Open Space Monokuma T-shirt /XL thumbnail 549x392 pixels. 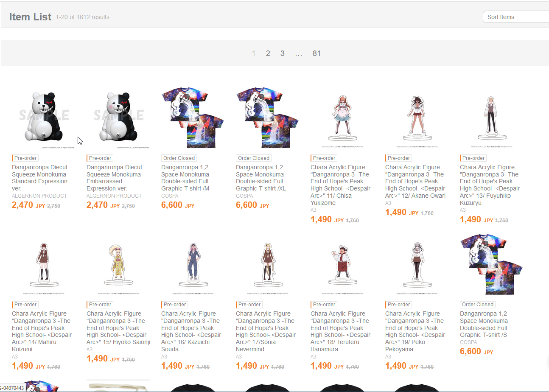(x=268, y=117)
